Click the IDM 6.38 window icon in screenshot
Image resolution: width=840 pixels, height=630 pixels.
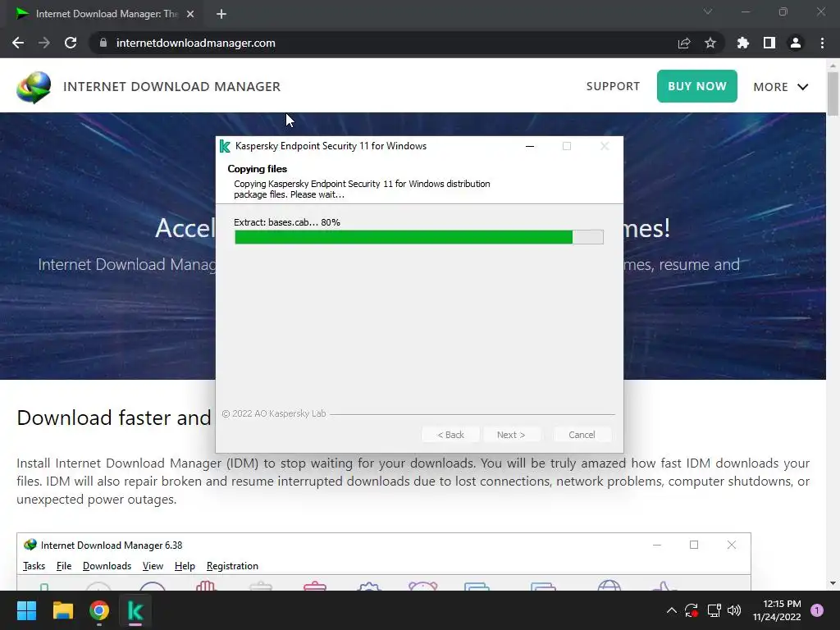30,545
